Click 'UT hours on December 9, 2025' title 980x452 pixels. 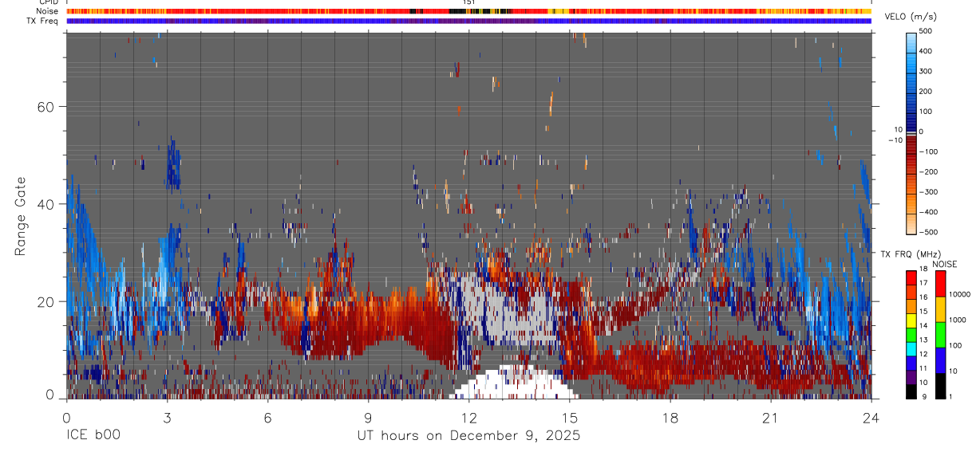pos(468,436)
